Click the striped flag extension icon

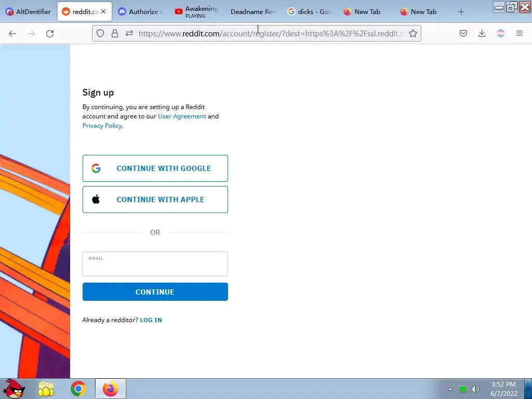(x=501, y=33)
